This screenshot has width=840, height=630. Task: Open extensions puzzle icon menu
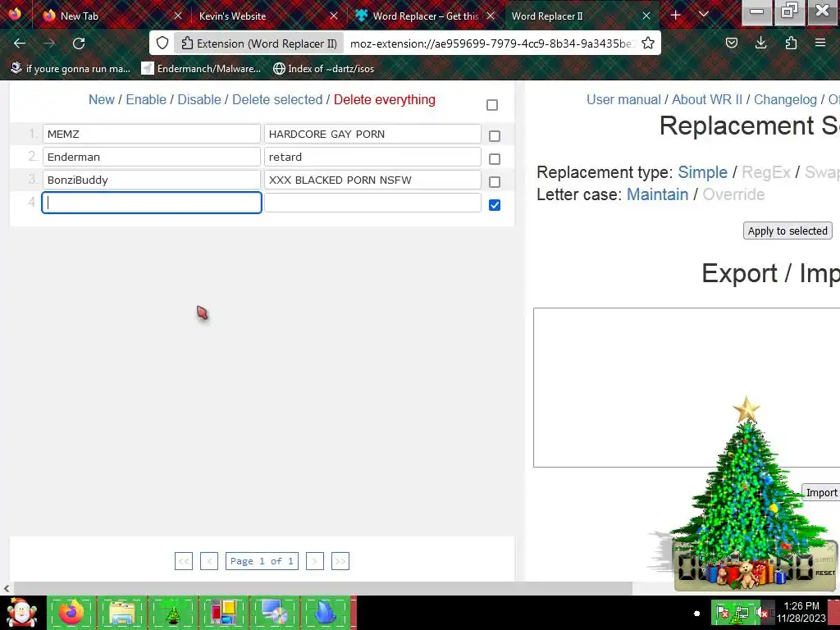(x=791, y=43)
